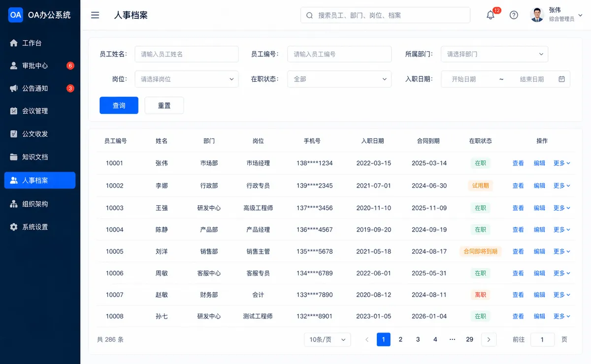Click 编辑 for 赵敏

pyautogui.click(x=539, y=295)
